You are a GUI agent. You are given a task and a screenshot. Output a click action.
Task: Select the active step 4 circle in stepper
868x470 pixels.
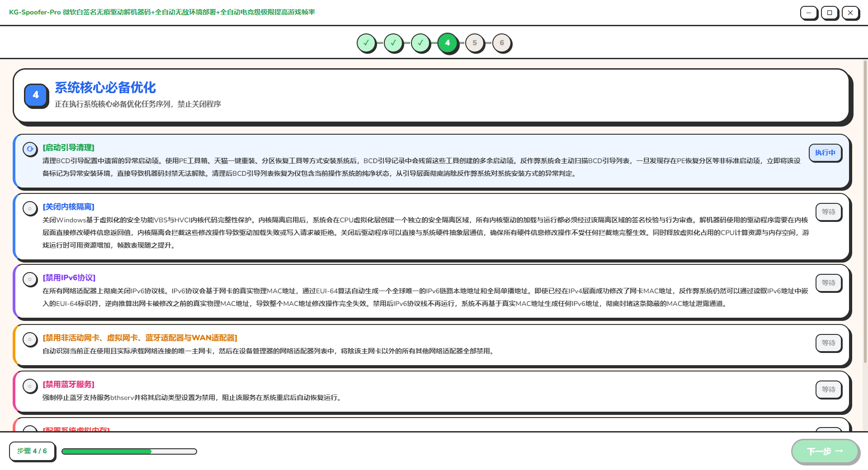pos(448,43)
